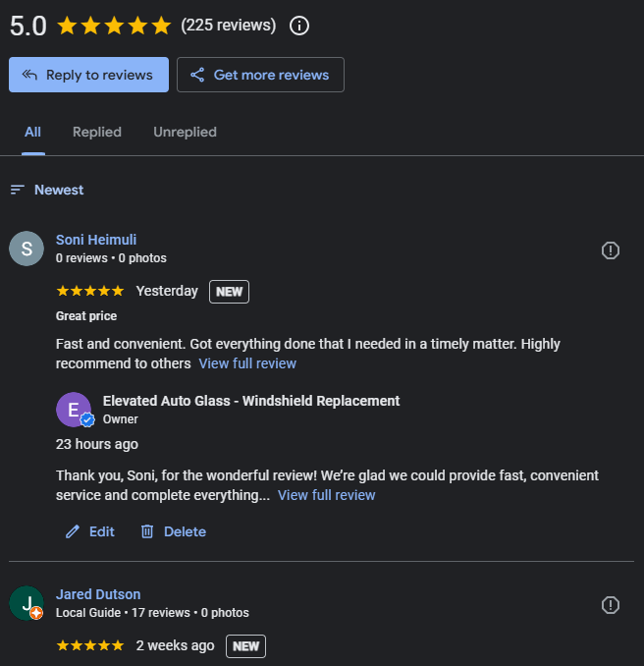Click the Elevated Auto Glass owner avatar
The height and width of the screenshot is (666, 644).
coord(74,409)
